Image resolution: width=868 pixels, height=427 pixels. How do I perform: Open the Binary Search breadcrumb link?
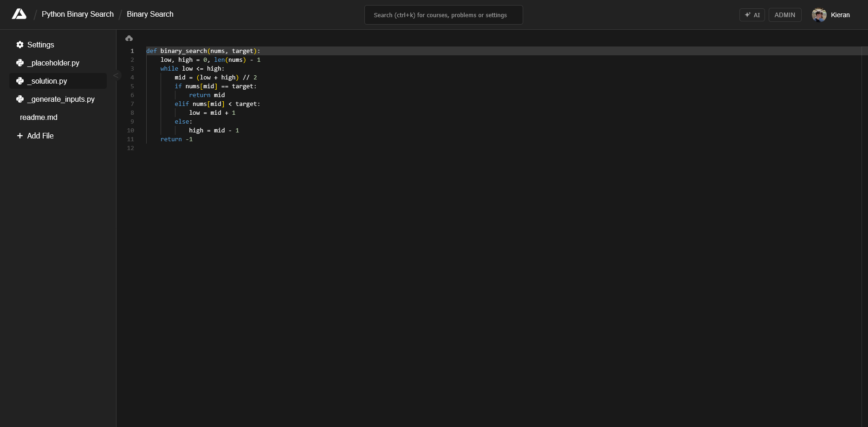[150, 14]
